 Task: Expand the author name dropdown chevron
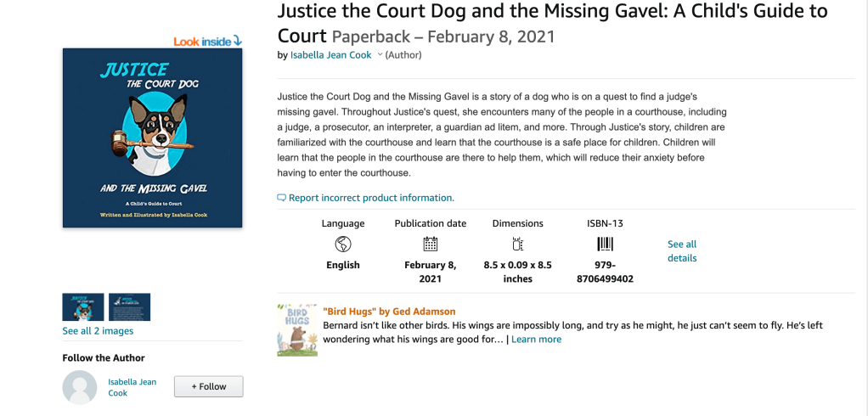(x=380, y=55)
